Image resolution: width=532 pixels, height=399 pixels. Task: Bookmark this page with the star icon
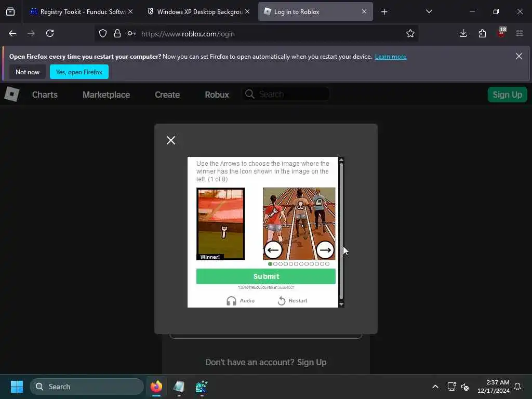[x=410, y=33]
